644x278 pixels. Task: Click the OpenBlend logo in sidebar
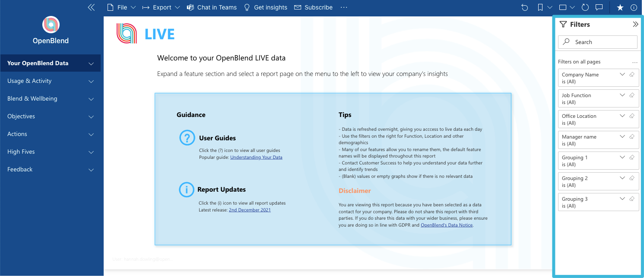pos(51,25)
